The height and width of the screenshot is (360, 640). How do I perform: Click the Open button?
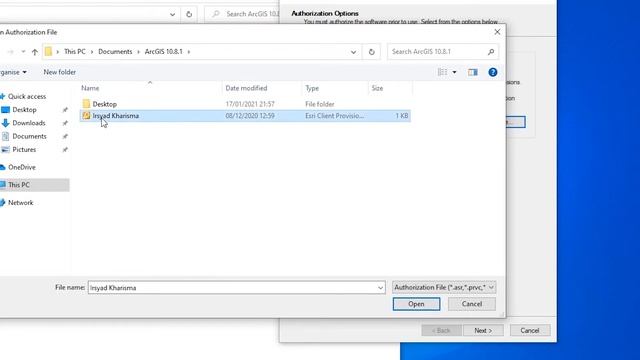coord(416,304)
